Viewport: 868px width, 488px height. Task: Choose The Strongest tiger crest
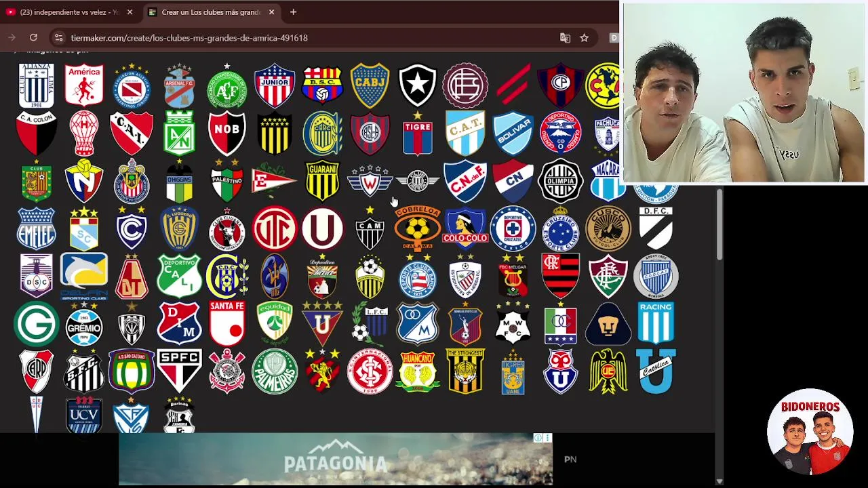click(x=465, y=371)
